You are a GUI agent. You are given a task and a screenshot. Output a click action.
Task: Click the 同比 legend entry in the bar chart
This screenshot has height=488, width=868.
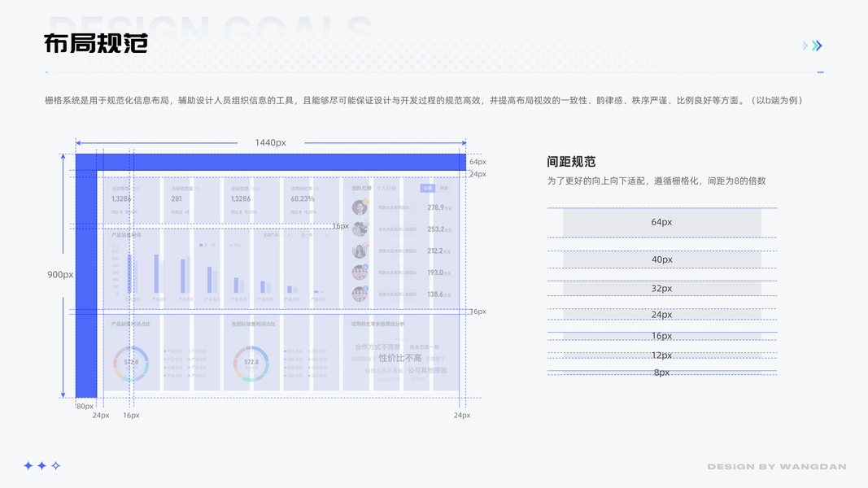235,245
